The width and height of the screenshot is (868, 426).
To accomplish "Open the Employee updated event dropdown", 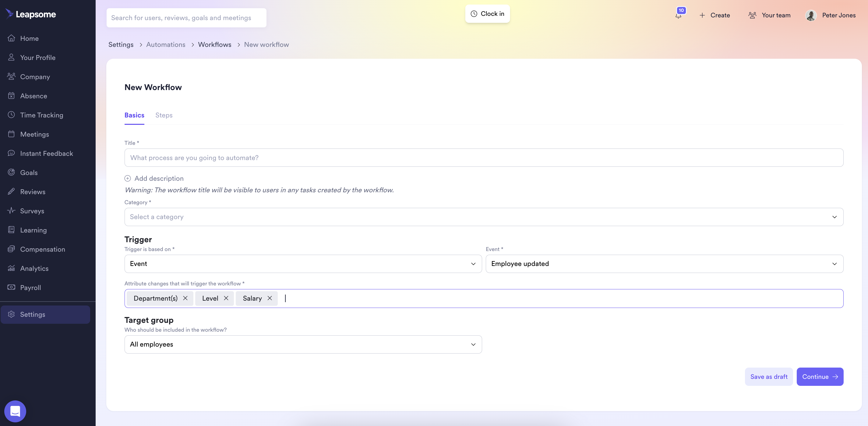I will 664,264.
